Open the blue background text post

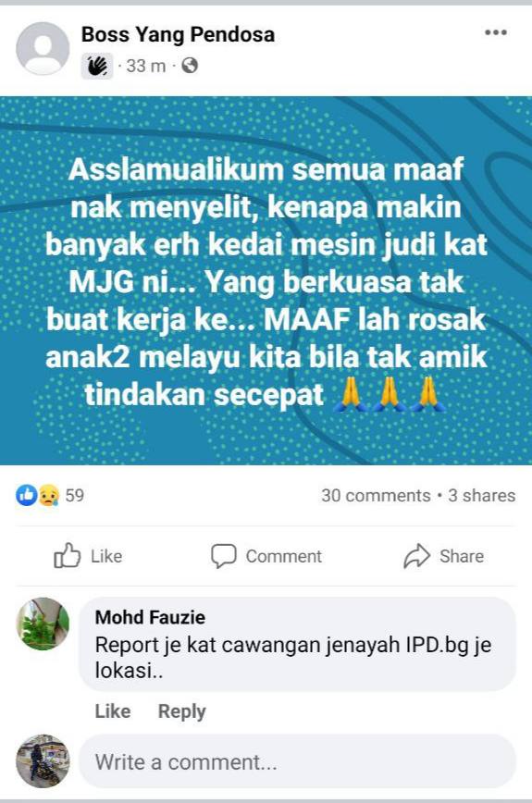tap(266, 280)
